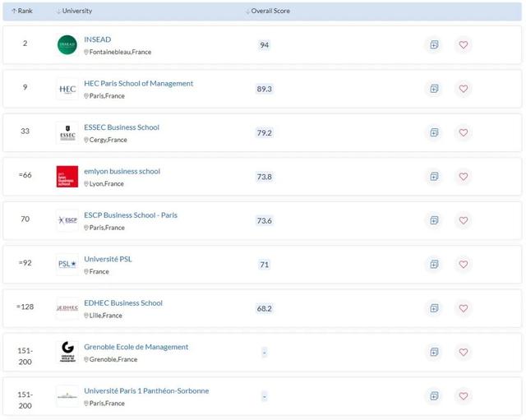
Task: Click the red emlyon logo
Action: [x=67, y=177]
